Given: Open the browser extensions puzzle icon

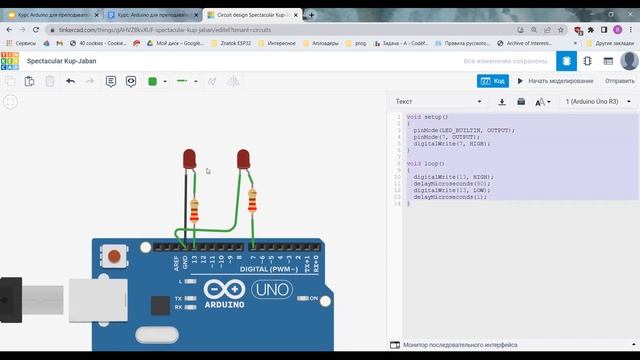Looking at the screenshot, I should coord(591,30).
